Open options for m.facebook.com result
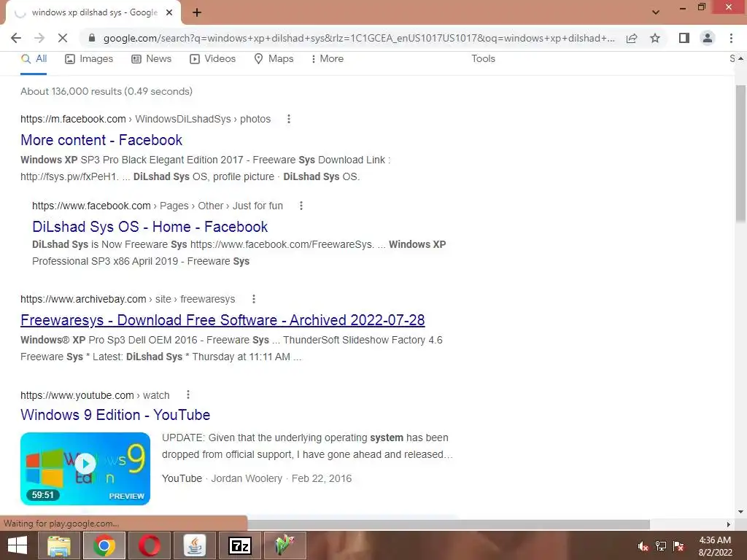The image size is (747, 560). [289, 119]
